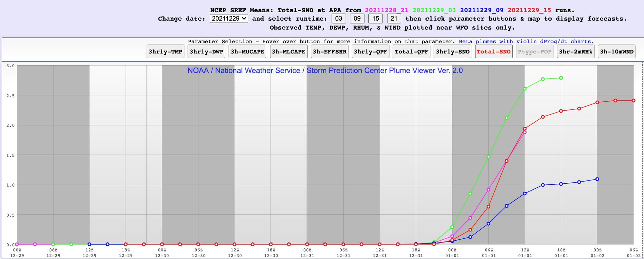Switch to 3h-10mWND parameter

pos(617,51)
